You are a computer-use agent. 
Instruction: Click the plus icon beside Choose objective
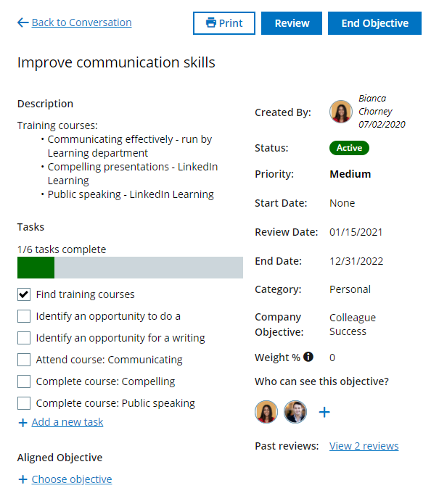22,479
